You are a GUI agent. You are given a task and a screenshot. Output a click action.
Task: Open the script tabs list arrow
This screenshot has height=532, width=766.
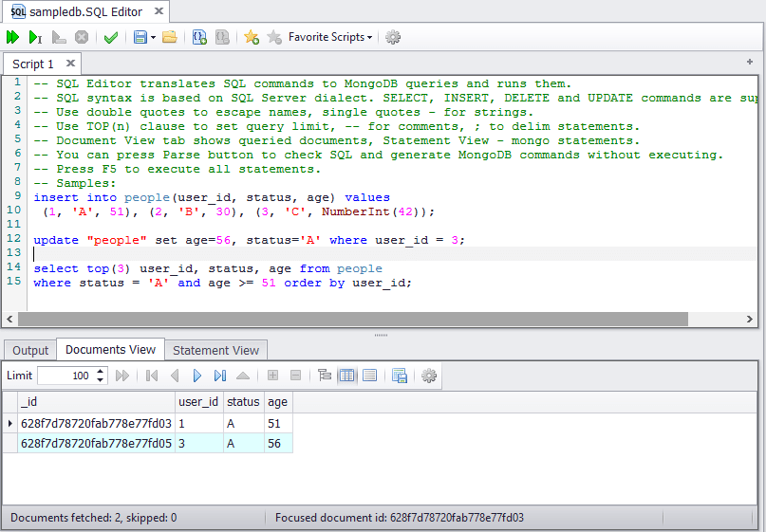click(750, 61)
